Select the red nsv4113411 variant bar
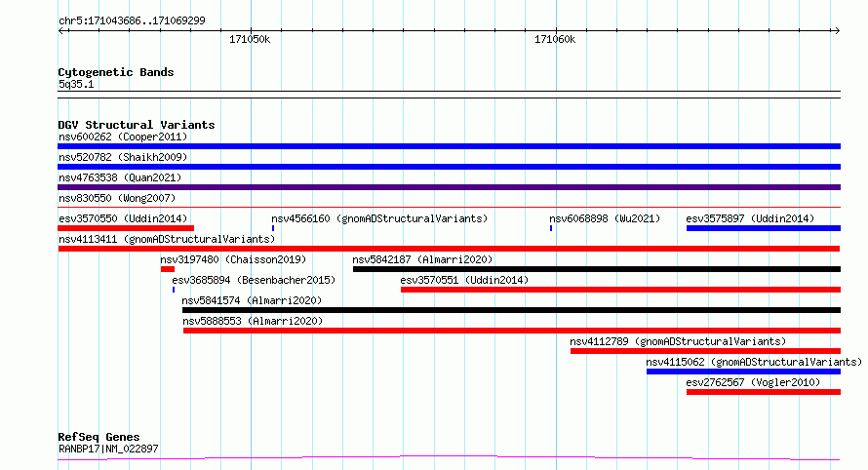 449,249
